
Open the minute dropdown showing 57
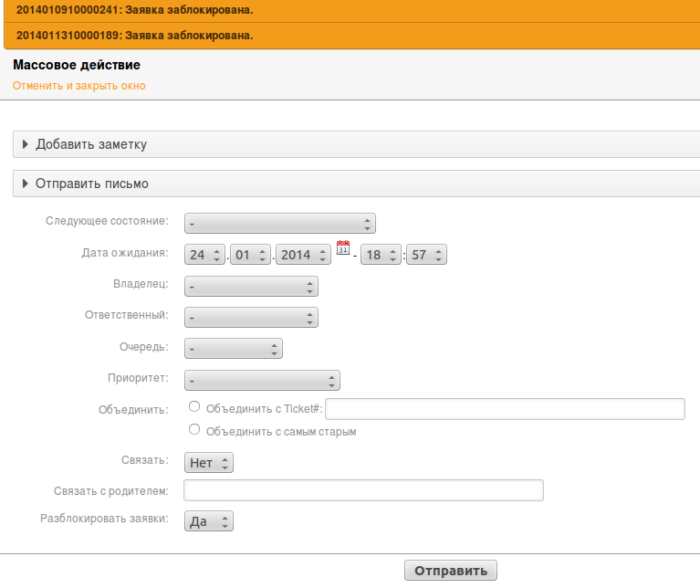[x=426, y=255]
